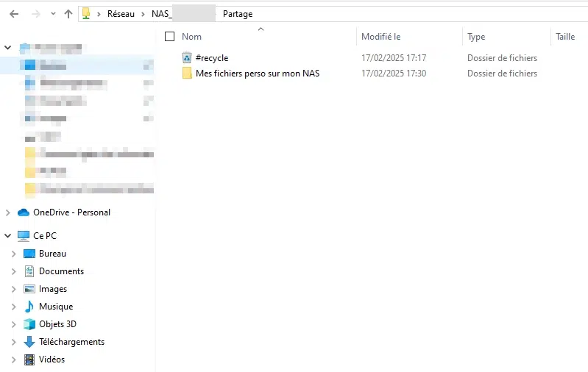Go back with the left arrow button
588x372 pixels.
[x=14, y=14]
